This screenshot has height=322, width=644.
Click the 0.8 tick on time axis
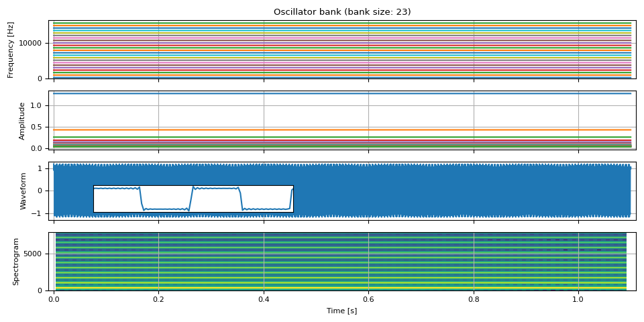coord(474,300)
